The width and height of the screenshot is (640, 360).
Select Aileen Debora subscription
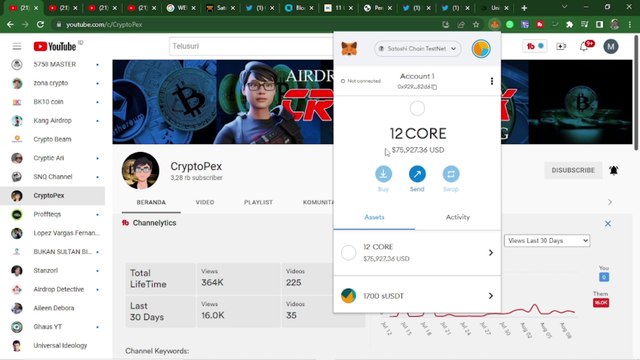pos(52,308)
